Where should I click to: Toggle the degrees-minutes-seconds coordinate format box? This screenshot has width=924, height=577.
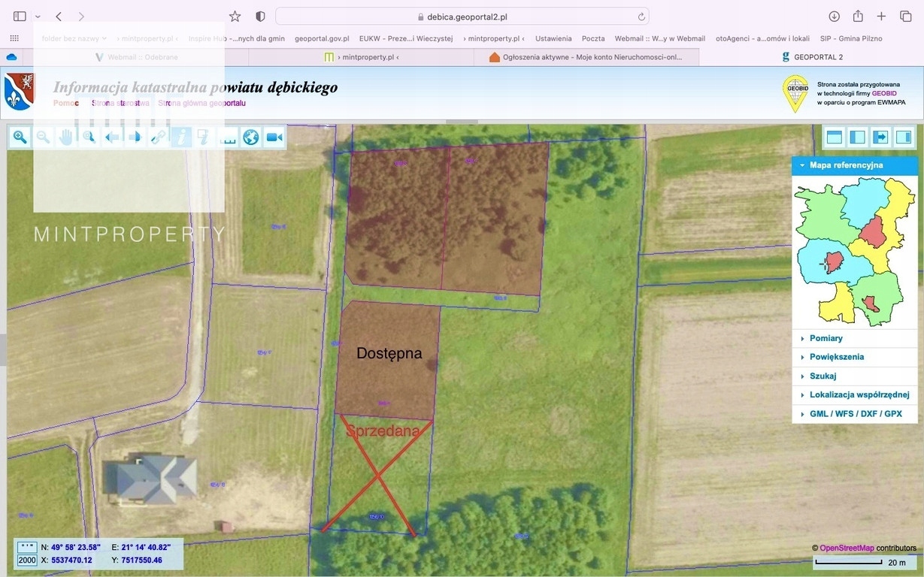27,548
